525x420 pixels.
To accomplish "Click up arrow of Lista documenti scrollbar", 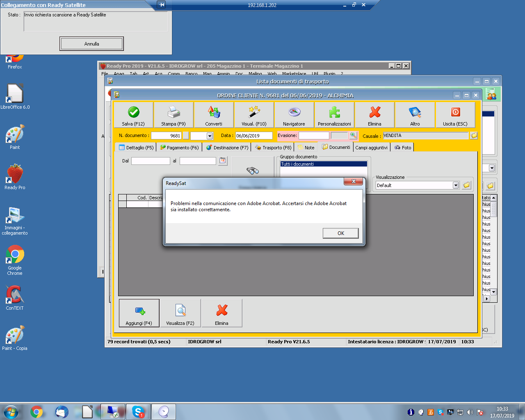I will tap(494, 198).
